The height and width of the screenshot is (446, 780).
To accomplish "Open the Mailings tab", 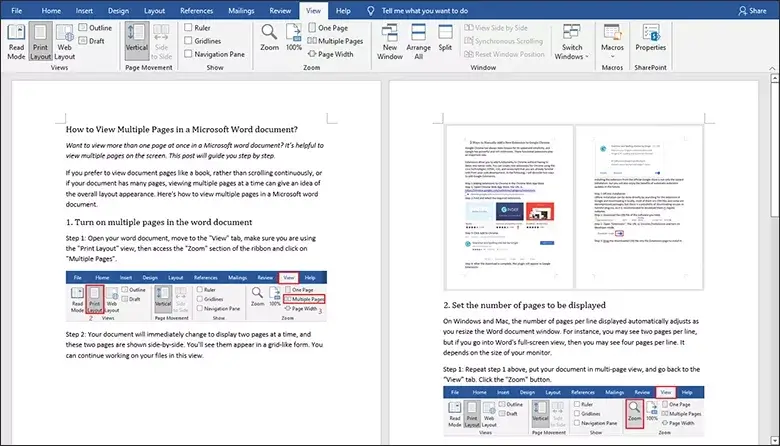I will tap(241, 10).
